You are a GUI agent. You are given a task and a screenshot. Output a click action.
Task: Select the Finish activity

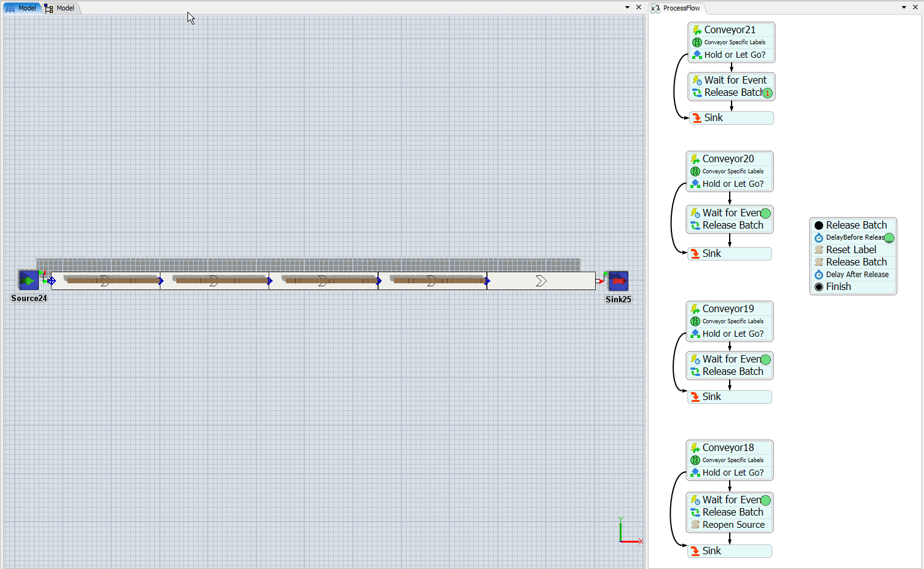pyautogui.click(x=838, y=287)
